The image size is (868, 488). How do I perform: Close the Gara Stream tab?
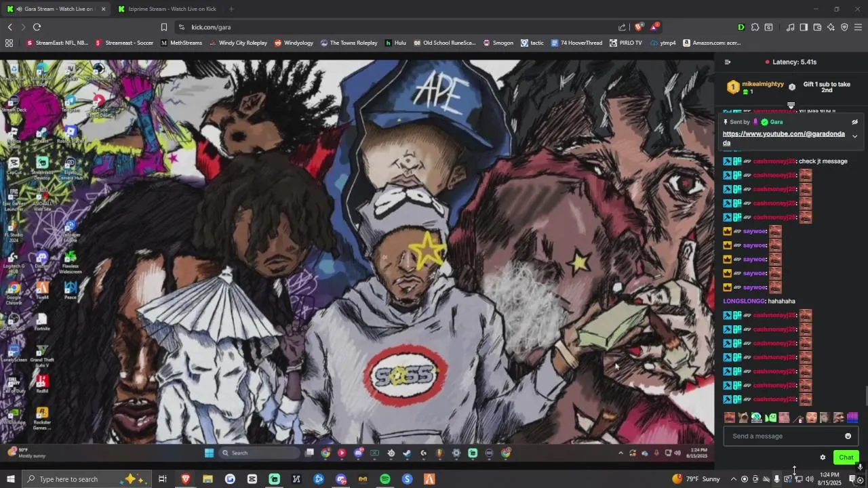103,9
